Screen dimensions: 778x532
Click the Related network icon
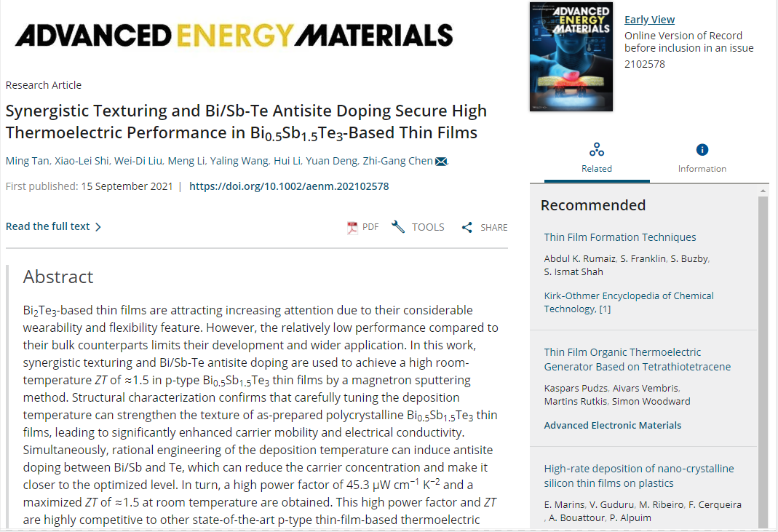[x=597, y=150]
